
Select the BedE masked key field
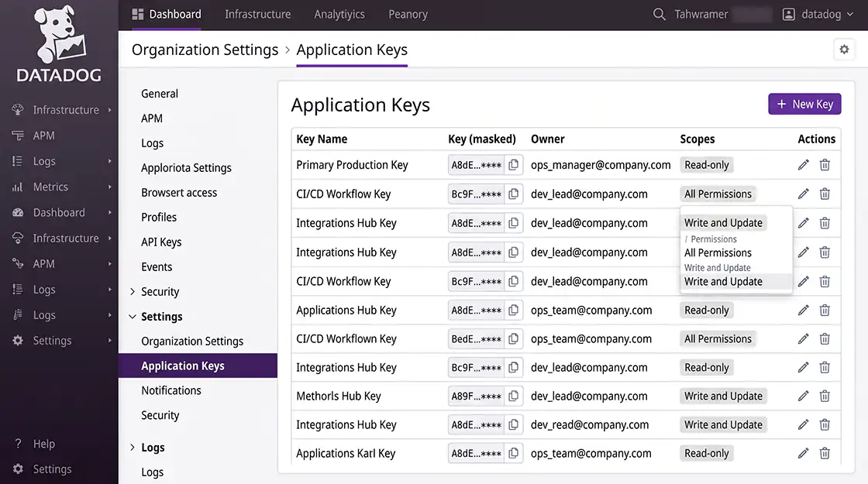pyautogui.click(x=476, y=338)
